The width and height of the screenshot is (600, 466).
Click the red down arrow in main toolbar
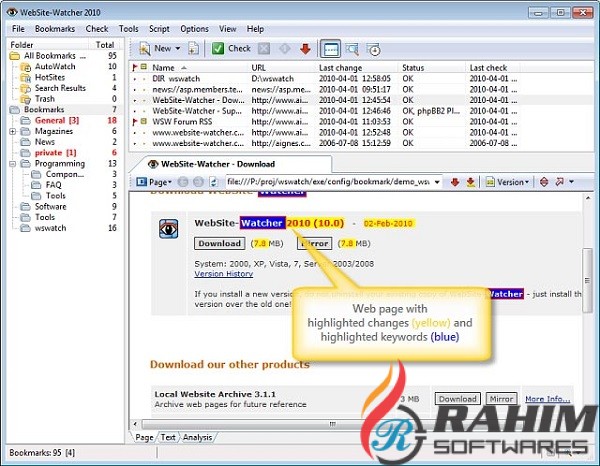pyautogui.click(x=305, y=49)
